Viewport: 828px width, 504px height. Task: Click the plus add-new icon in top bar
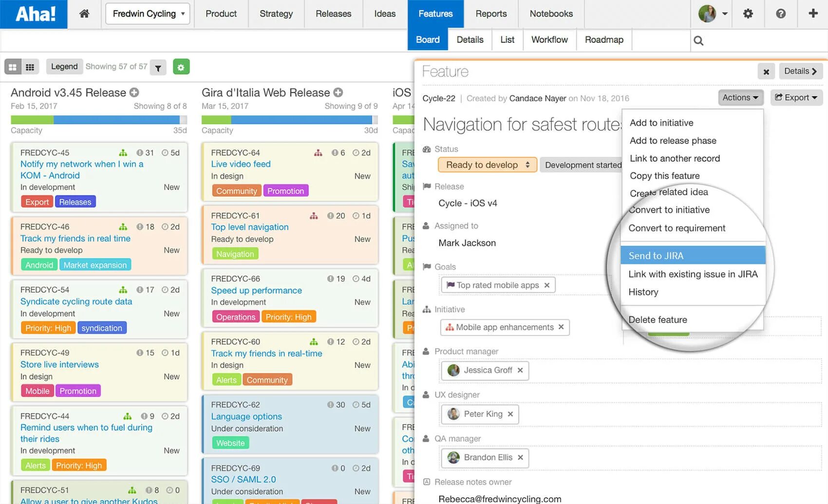813,14
